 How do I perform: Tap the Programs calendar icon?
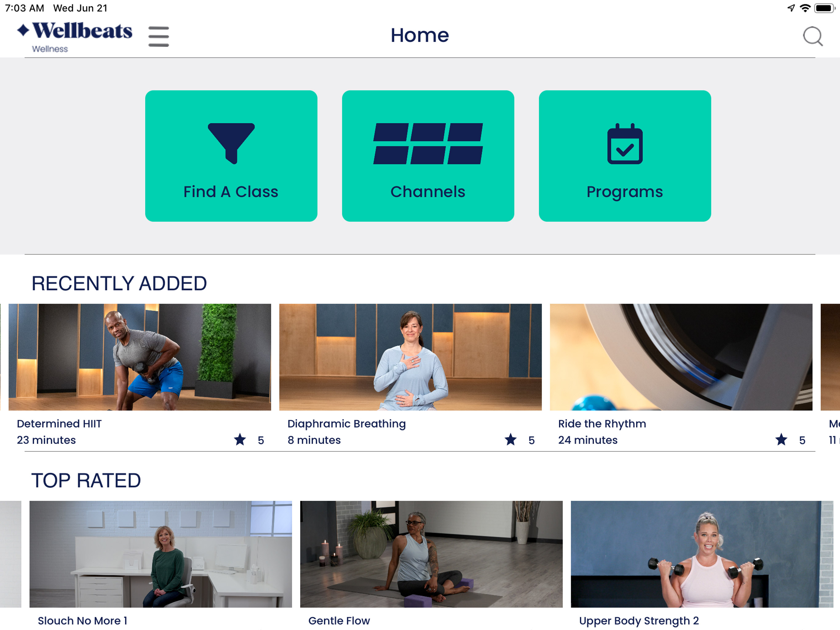tap(625, 143)
